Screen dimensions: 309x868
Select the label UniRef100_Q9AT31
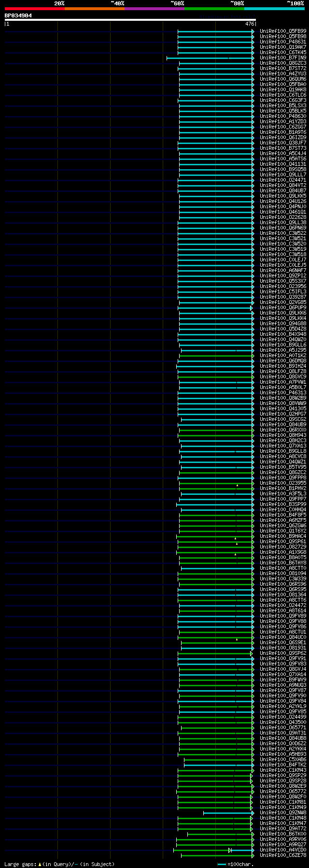[x=283, y=733]
